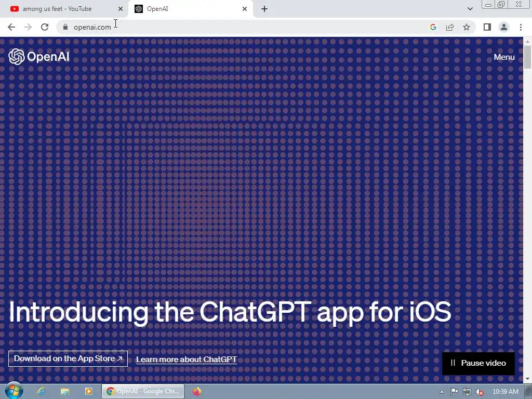Screen dimensions: 532x399
Task: Pause the background video
Action: coord(478,363)
